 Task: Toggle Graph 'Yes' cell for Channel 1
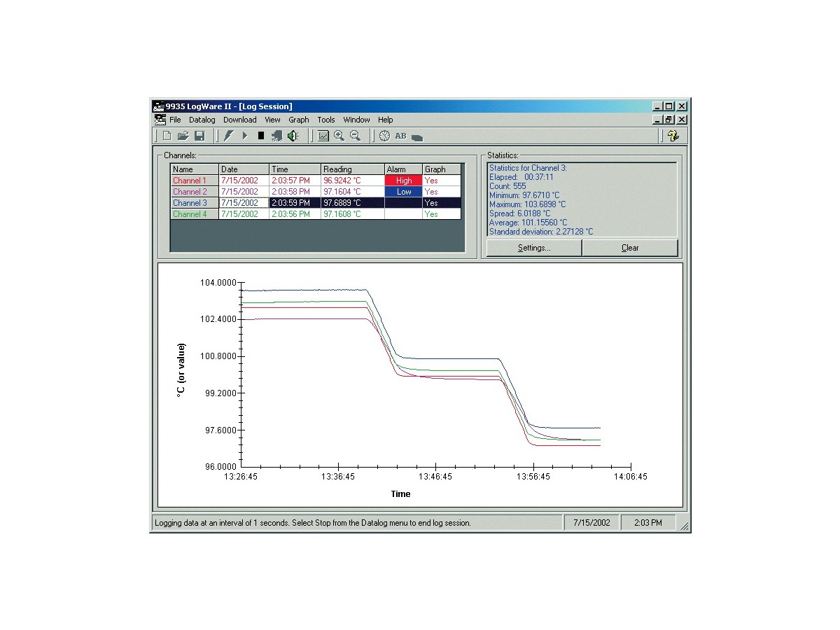tap(442, 181)
